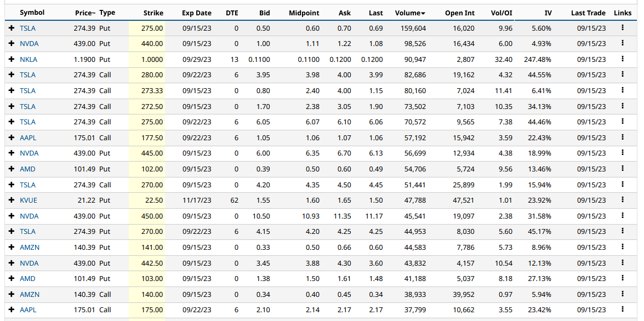Click the links menu icon for AAPL 177.50 call
Screen dimensions: 644x321
623,137
